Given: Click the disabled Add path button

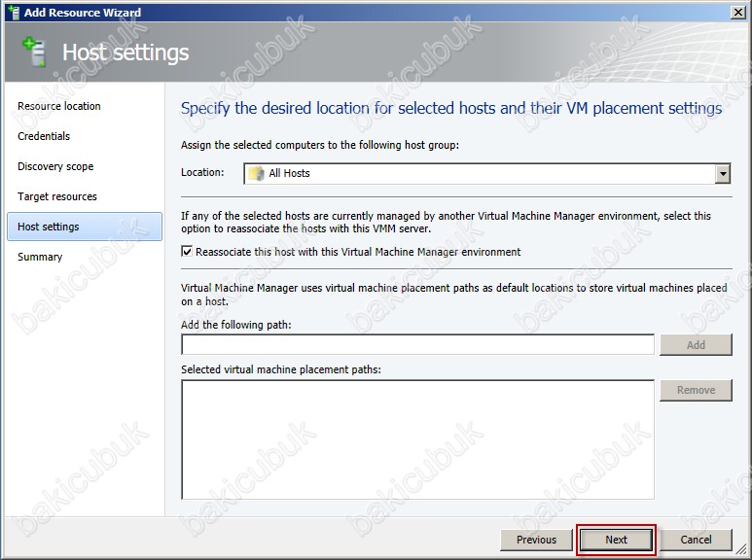Looking at the screenshot, I should pyautogui.click(x=696, y=345).
